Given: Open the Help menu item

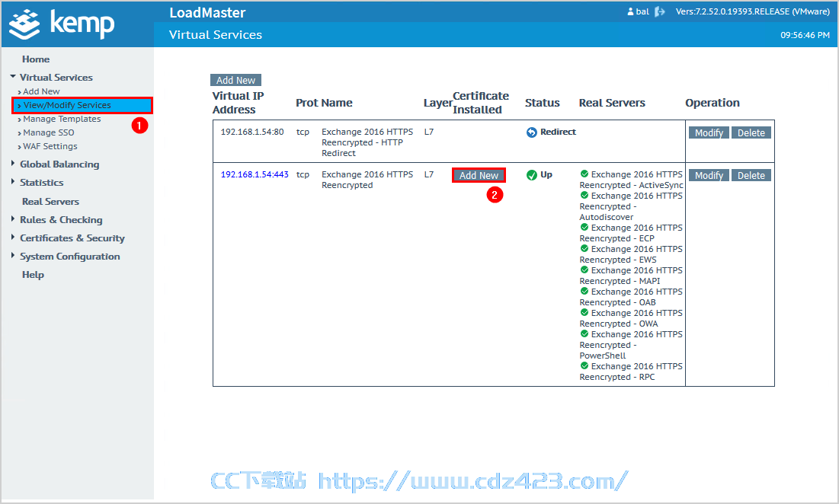Looking at the screenshot, I should 33,275.
